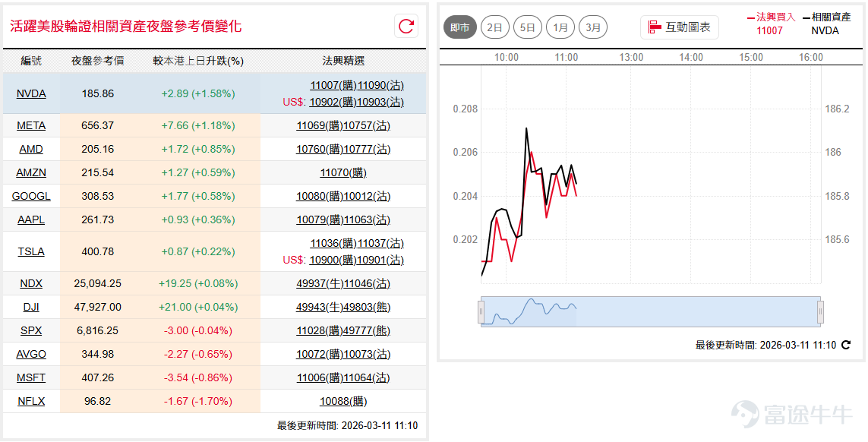Click NVDA price cell 185.86

coord(98,93)
